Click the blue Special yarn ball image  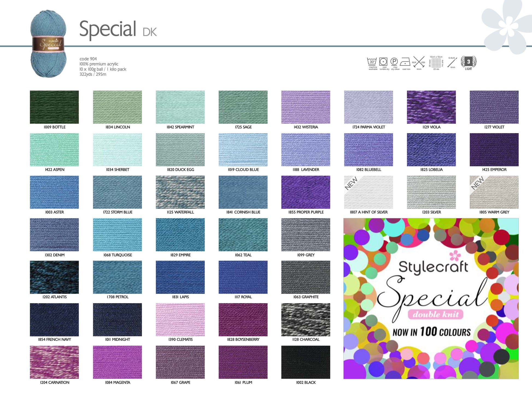click(x=48, y=44)
